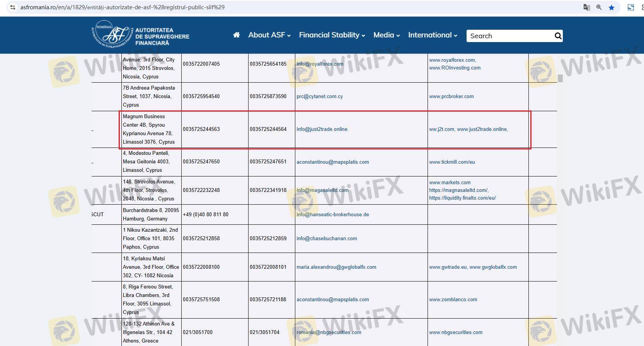The image size is (644, 346).
Task: Visit www.nbgsecurities.com website
Action: [456, 332]
